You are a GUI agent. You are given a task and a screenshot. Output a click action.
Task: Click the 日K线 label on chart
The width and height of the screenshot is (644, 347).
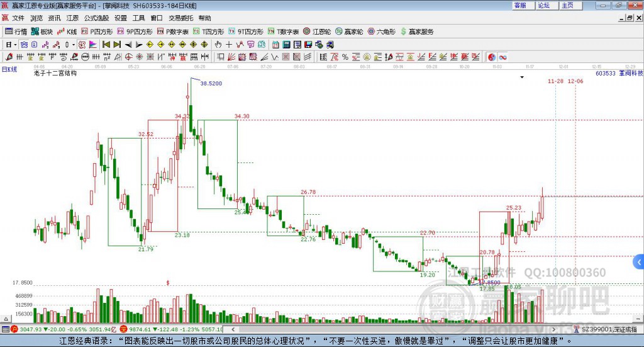tap(9, 69)
